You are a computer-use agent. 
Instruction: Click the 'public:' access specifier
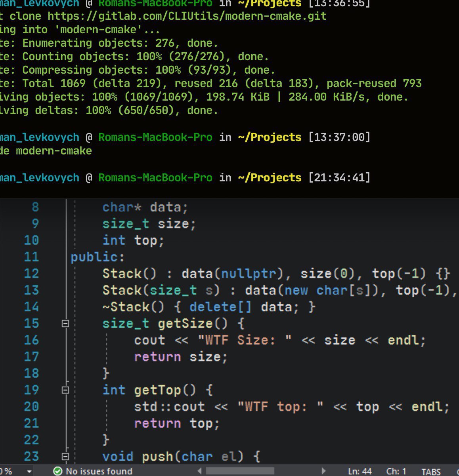click(98, 257)
